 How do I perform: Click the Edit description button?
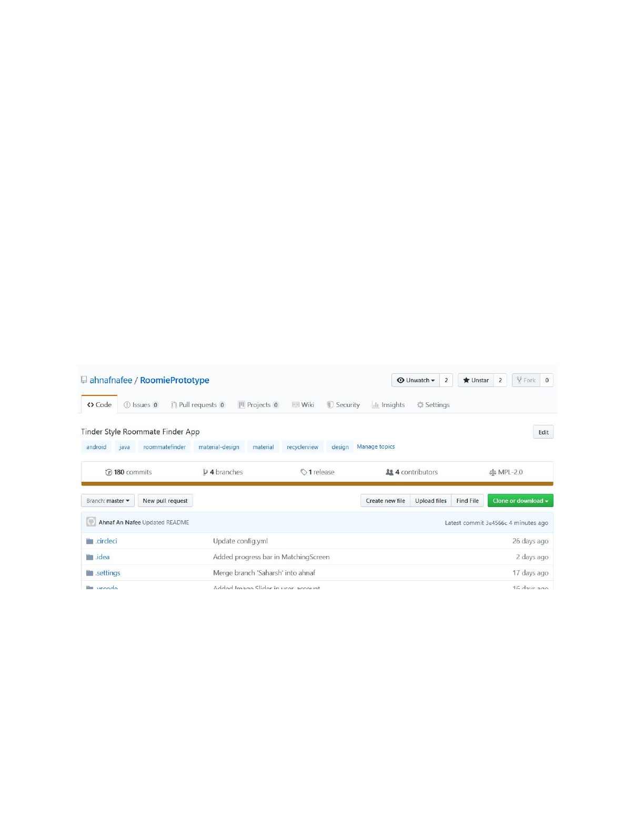coord(543,432)
